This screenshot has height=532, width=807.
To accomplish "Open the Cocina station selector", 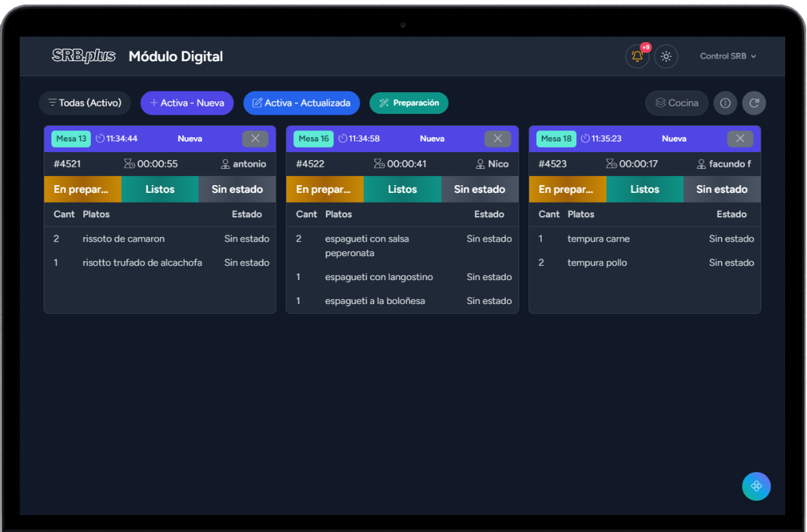I will click(x=677, y=103).
